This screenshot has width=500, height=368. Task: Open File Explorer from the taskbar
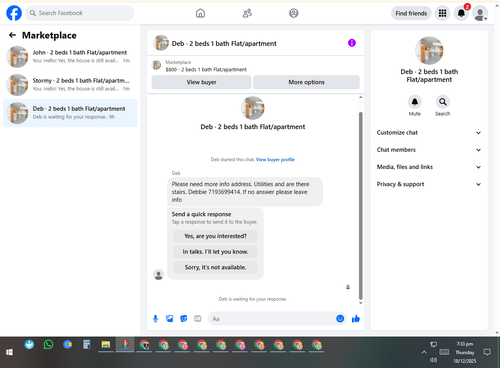click(x=106, y=345)
